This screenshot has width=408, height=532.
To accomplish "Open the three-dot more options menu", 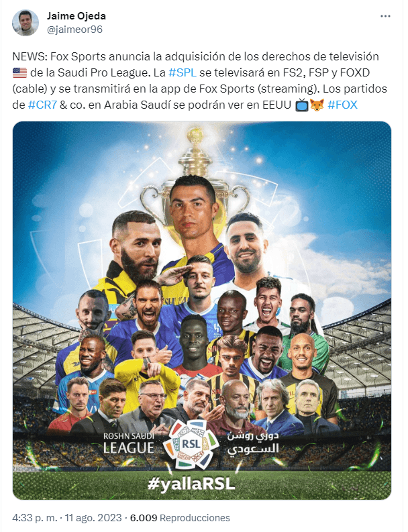I will tap(385, 16).
